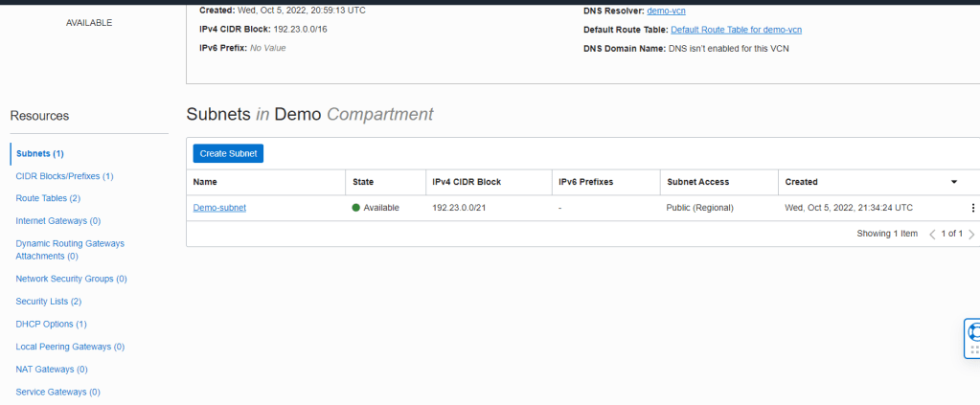Screen dimensions: 980x405
Task: Click the help lifebuoy widget icon
Action: [x=973, y=333]
